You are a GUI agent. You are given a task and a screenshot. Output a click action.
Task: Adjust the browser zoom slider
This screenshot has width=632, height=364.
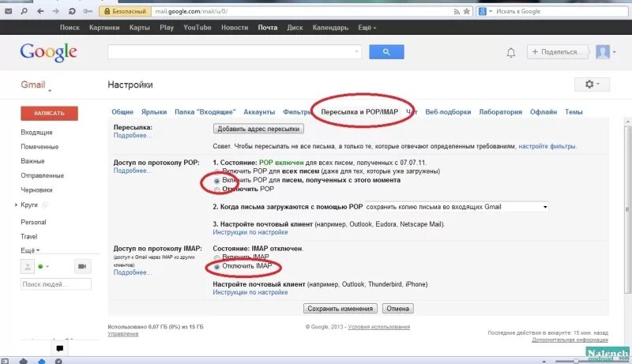[x=577, y=361]
